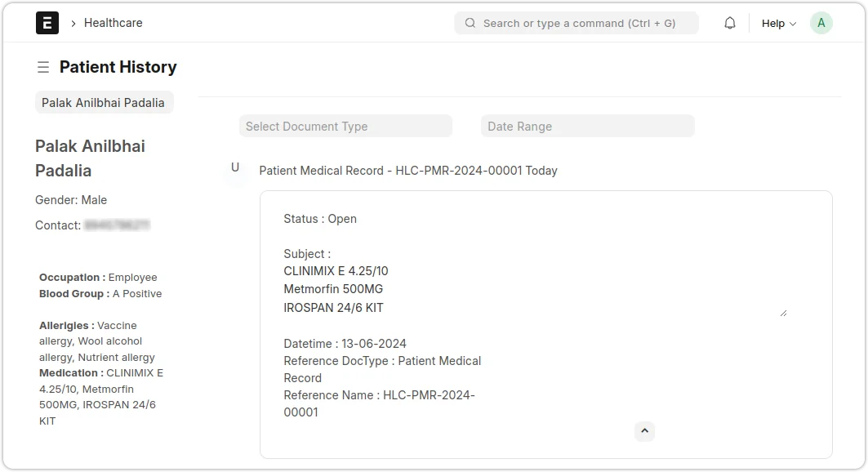Click the ERPNext logo
Screen dimensions: 868x472
[47, 23]
